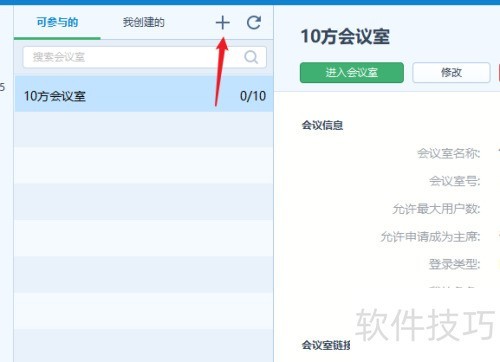
Task: Click the 允许最大用户数 label
Action: click(436, 209)
